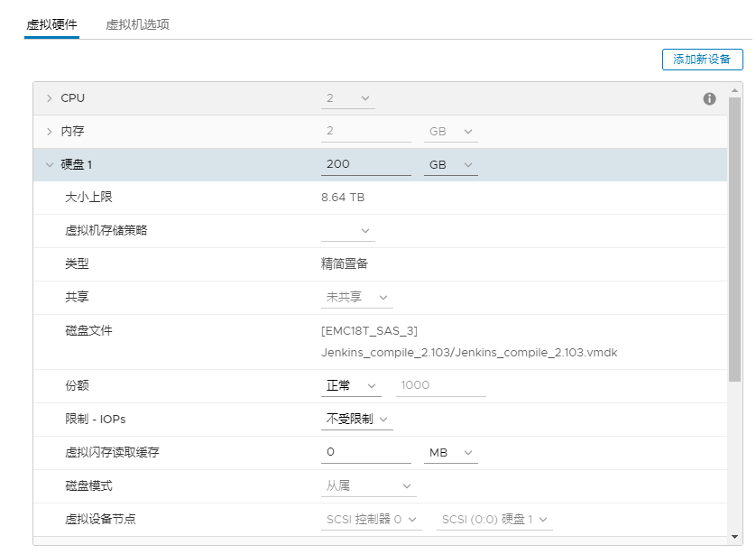Image resolution: width=756 pixels, height=554 pixels.
Task: Click the 内存 size value field
Action: pos(366,131)
